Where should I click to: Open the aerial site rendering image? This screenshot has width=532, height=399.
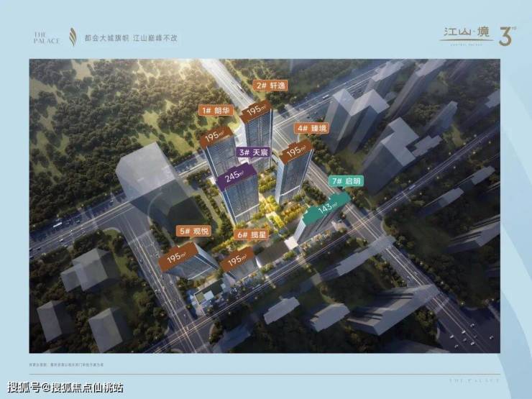coord(265,206)
